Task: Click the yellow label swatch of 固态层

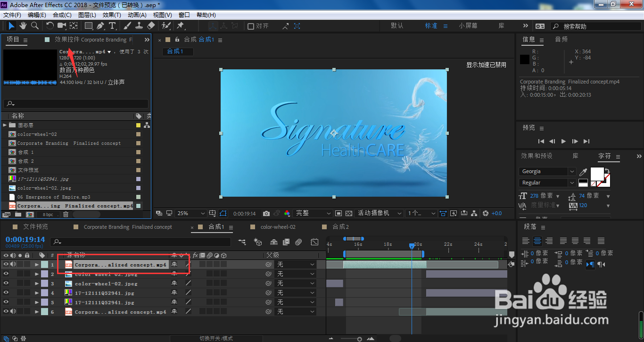Action: 138,125
